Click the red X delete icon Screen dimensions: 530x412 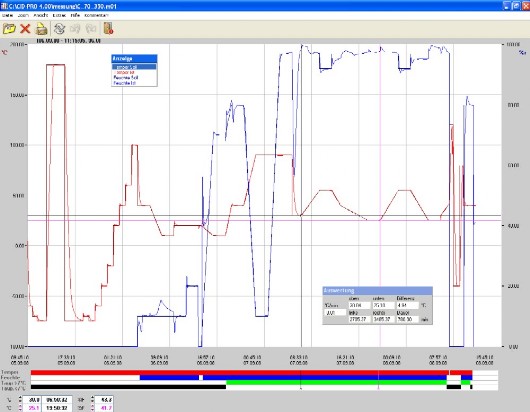[x=25, y=29]
